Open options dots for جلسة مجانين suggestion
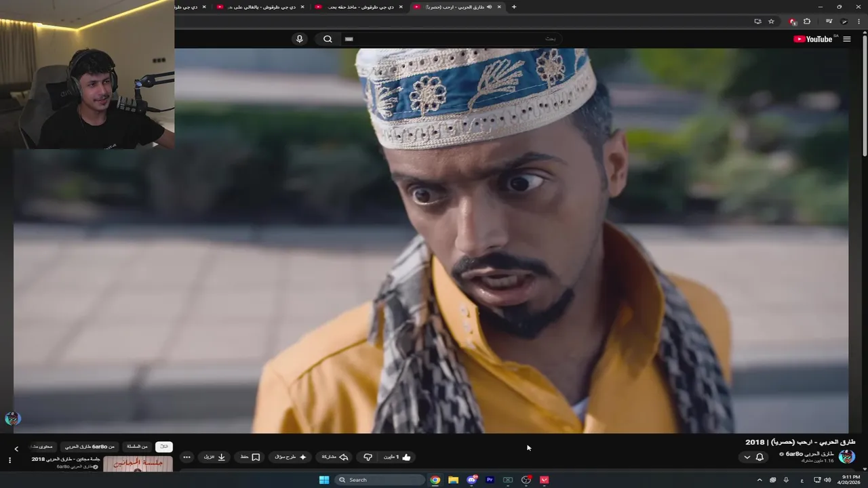The height and width of the screenshot is (488, 868). 9,460
